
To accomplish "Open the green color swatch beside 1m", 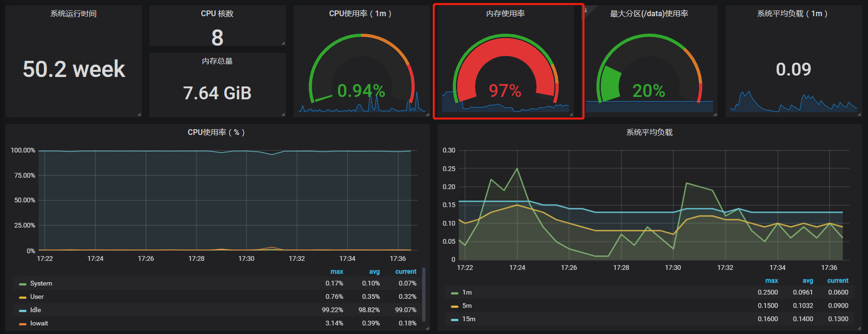I will click(454, 293).
